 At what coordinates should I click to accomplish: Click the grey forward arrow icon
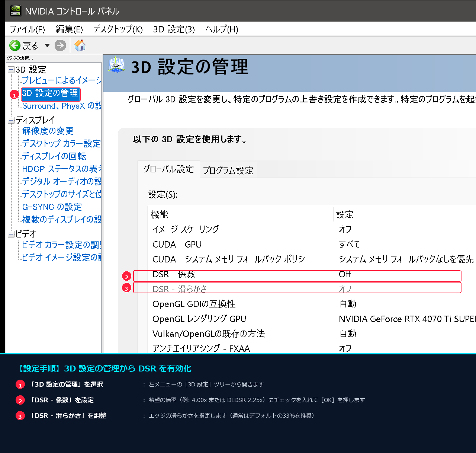[x=60, y=45]
